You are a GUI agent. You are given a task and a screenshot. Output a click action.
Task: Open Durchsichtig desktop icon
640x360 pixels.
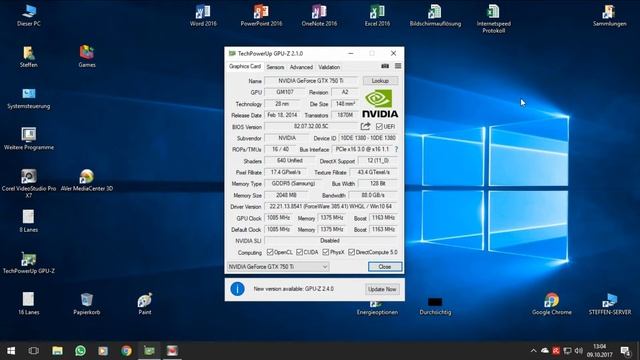tap(435, 306)
